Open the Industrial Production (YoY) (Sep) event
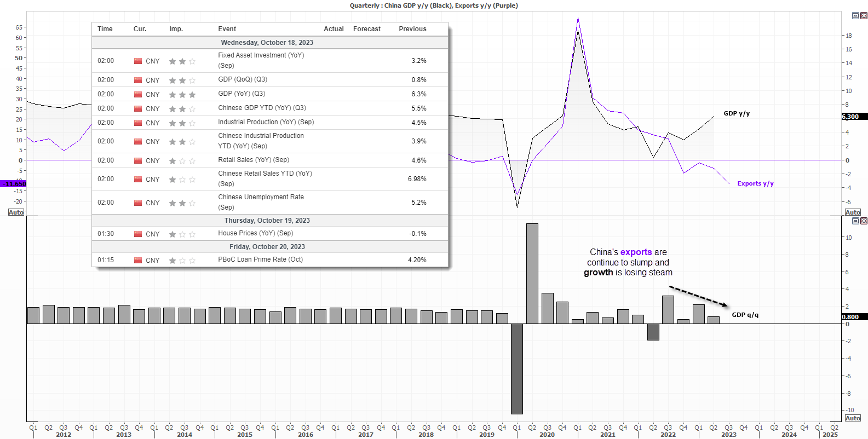 (x=266, y=122)
